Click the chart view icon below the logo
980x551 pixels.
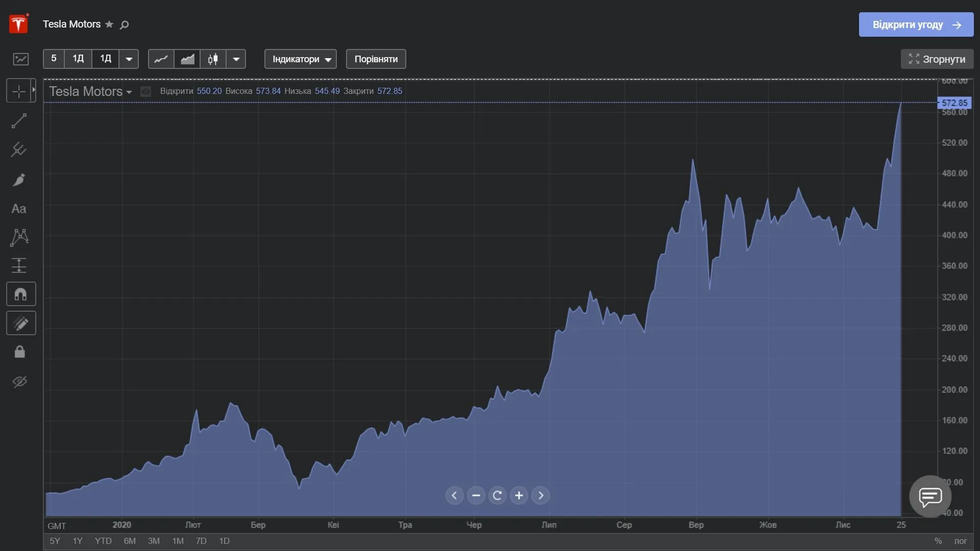[21, 59]
